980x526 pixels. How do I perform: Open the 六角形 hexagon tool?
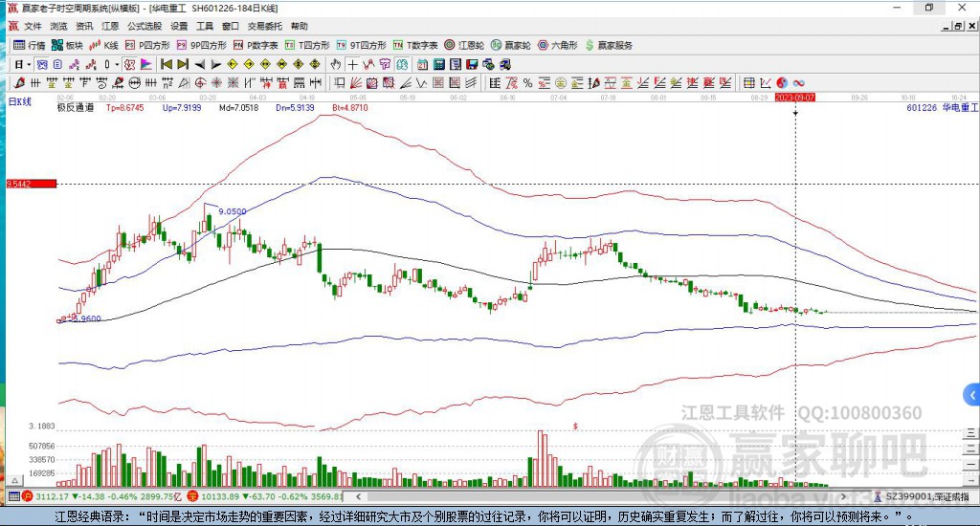pos(558,45)
